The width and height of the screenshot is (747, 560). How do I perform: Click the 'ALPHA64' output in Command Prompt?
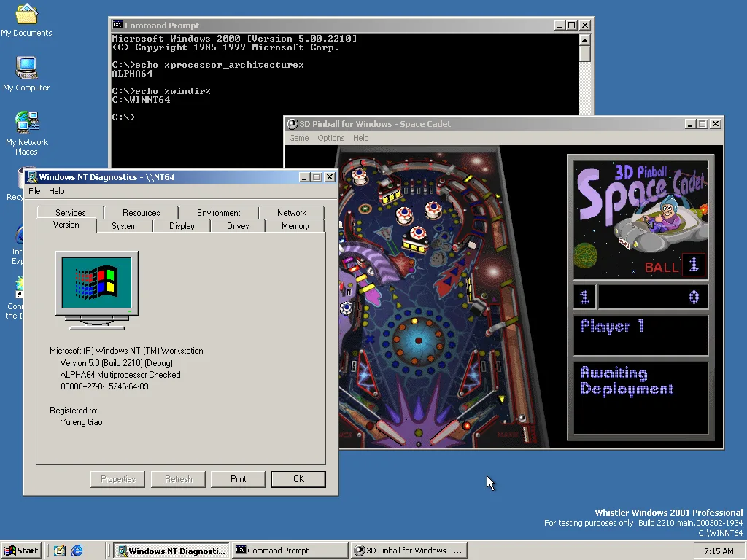click(133, 74)
